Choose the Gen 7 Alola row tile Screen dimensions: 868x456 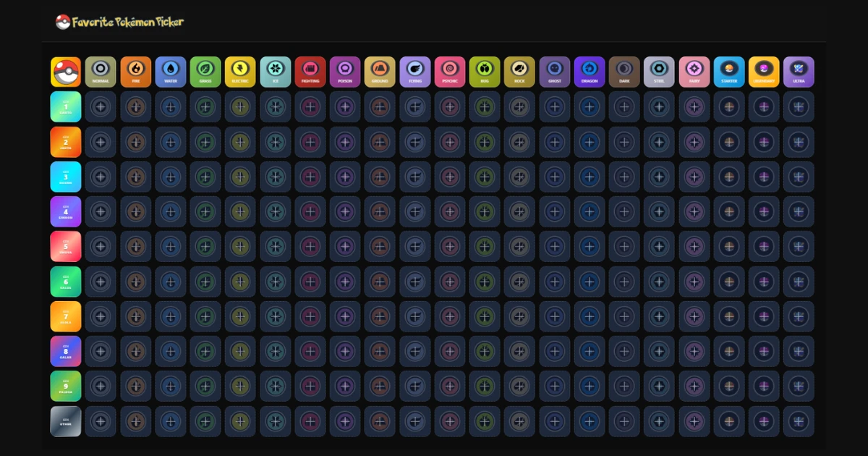66,316
